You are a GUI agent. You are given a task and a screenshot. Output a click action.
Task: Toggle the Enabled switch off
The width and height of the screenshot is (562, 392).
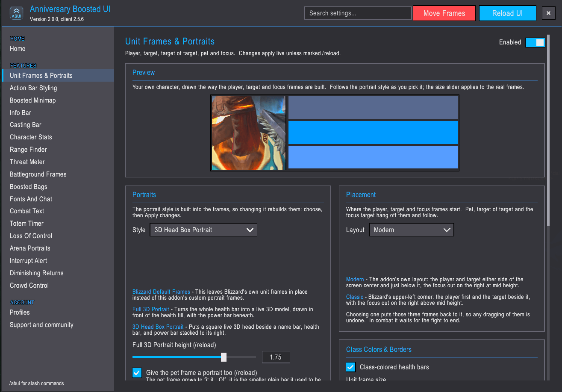tap(535, 42)
